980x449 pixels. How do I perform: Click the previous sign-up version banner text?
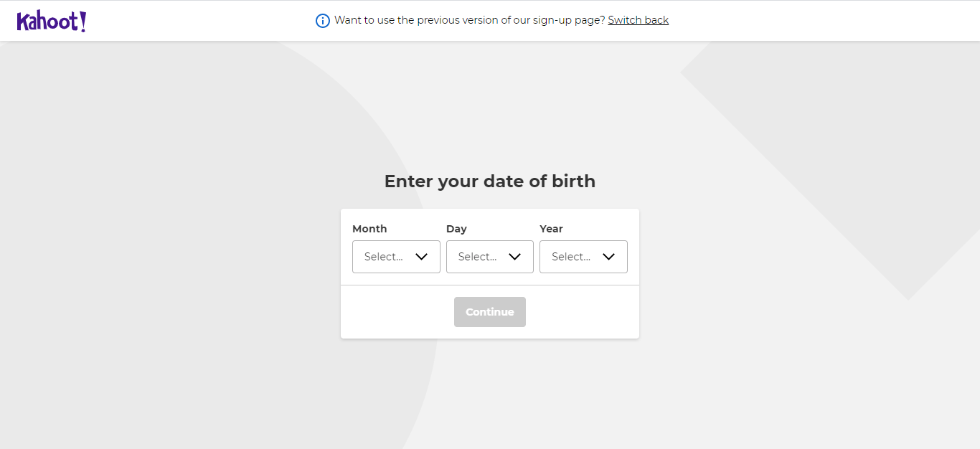tap(469, 20)
